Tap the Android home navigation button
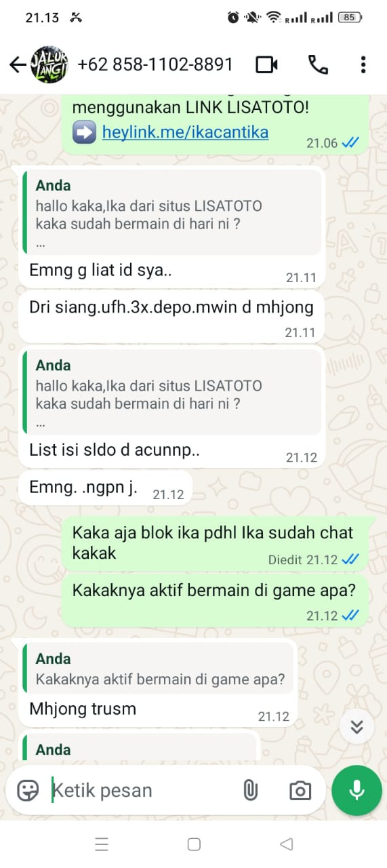The width and height of the screenshot is (387, 868). (194, 844)
